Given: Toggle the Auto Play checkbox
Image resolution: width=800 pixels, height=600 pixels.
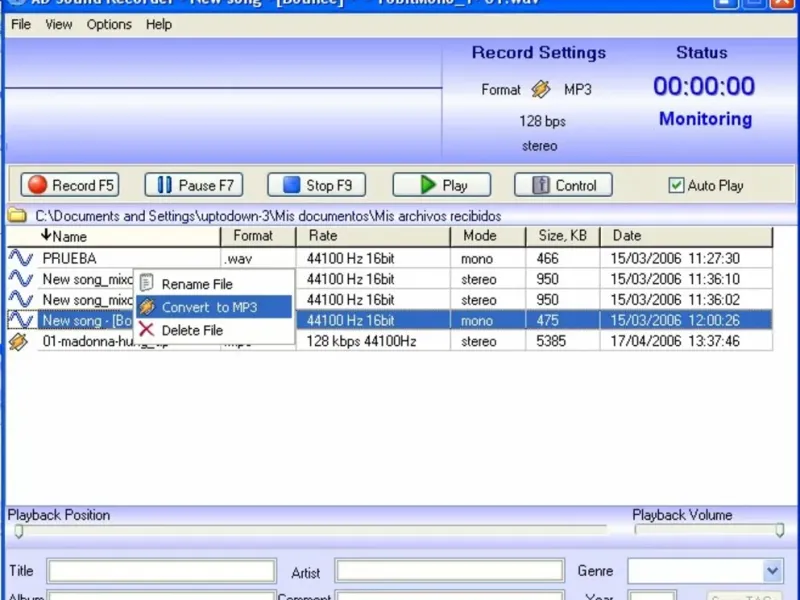Looking at the screenshot, I should [677, 185].
